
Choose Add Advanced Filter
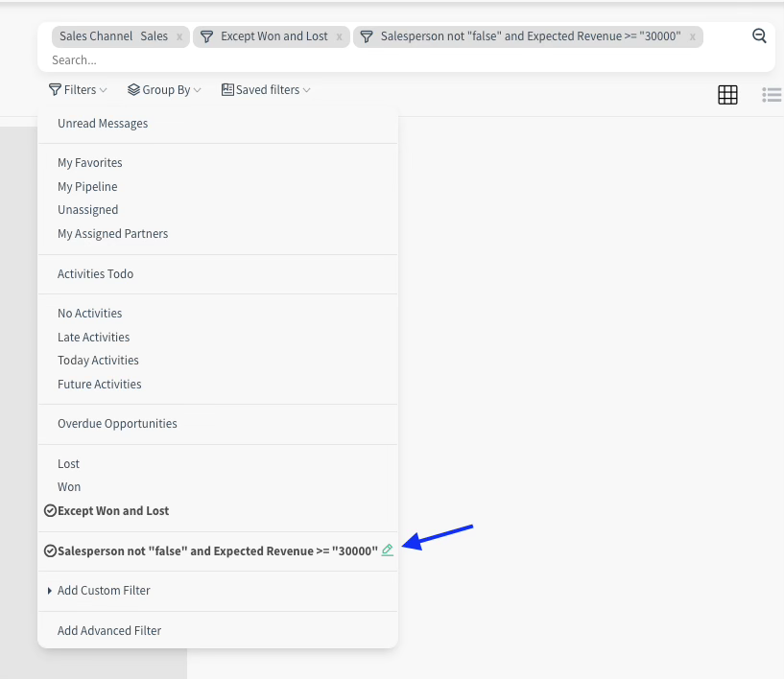[109, 631]
